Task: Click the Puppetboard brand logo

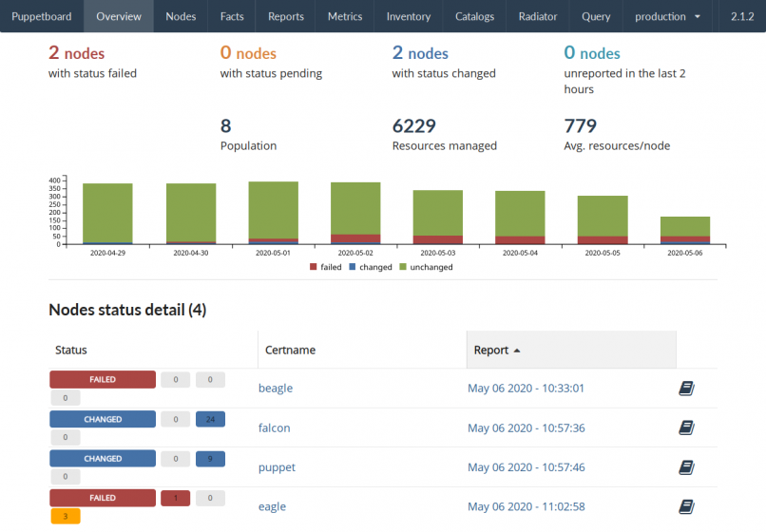Action: coord(42,16)
